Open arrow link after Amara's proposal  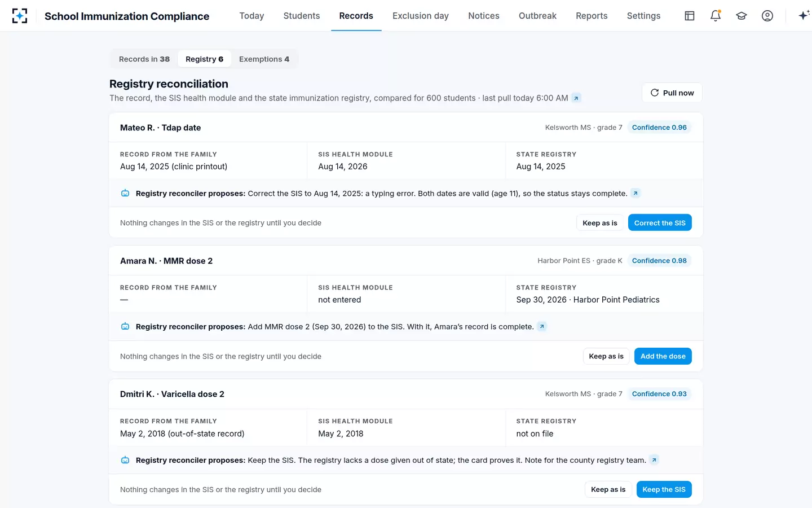pyautogui.click(x=542, y=327)
